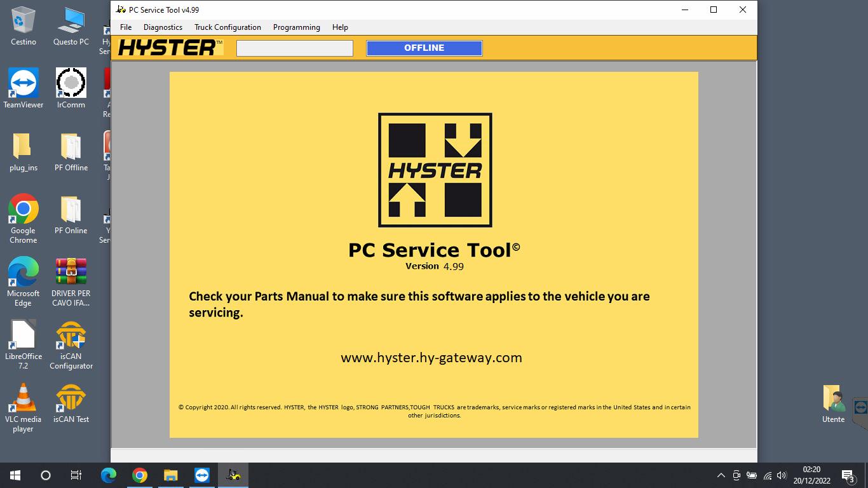Show hidden system tray icons
This screenshot has height=488, width=868.
tap(721, 475)
